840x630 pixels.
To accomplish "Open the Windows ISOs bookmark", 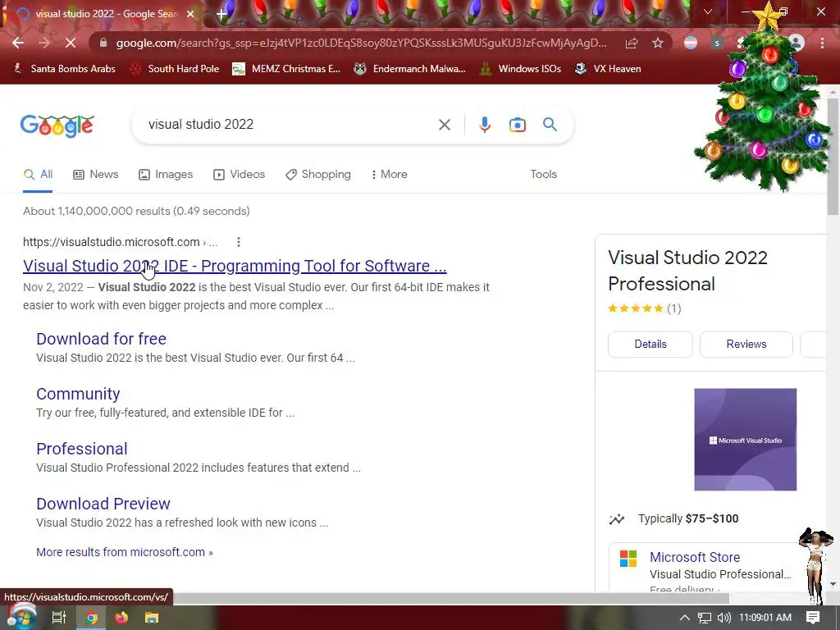I will 521,69.
